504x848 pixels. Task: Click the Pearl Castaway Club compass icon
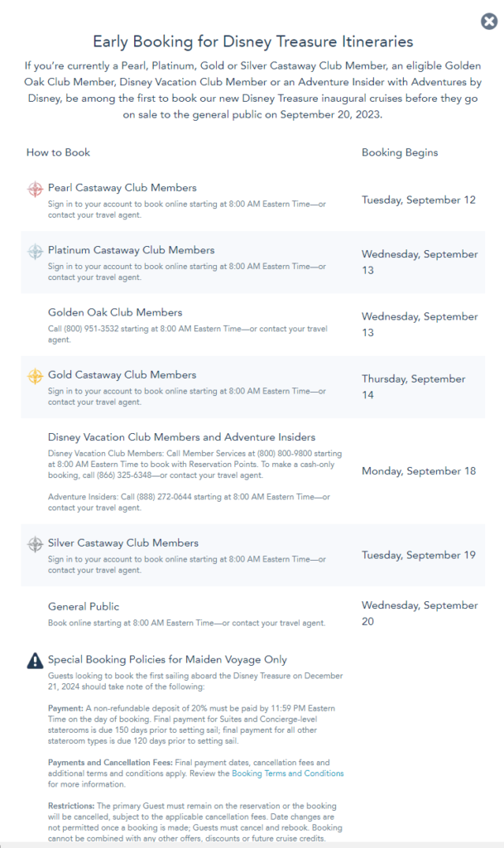tap(35, 189)
